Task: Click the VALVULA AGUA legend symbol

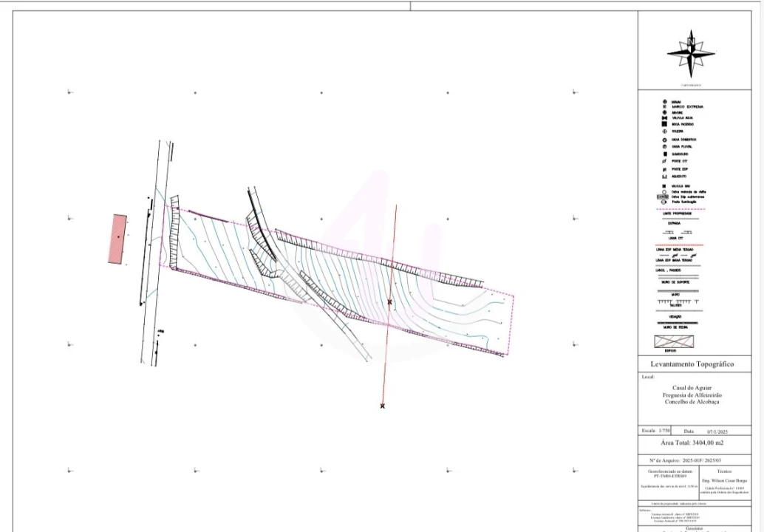Action: [x=664, y=118]
